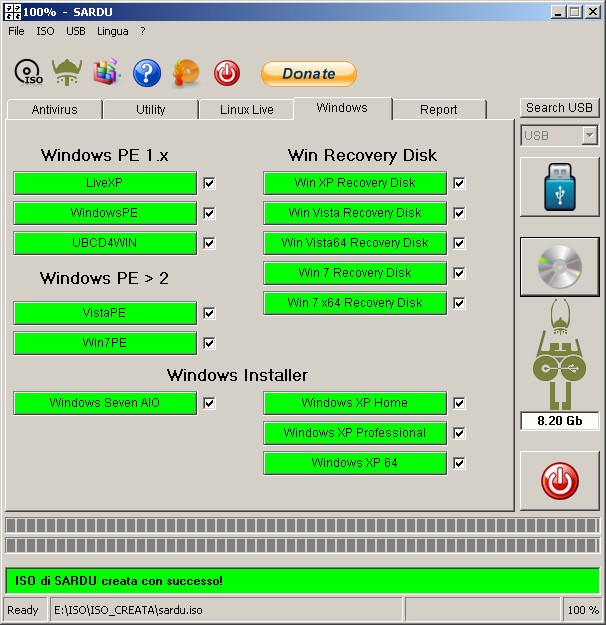This screenshot has width=606, height=625.
Task: Uncheck the Windows Seven AIO checkbox
Action: click(209, 403)
